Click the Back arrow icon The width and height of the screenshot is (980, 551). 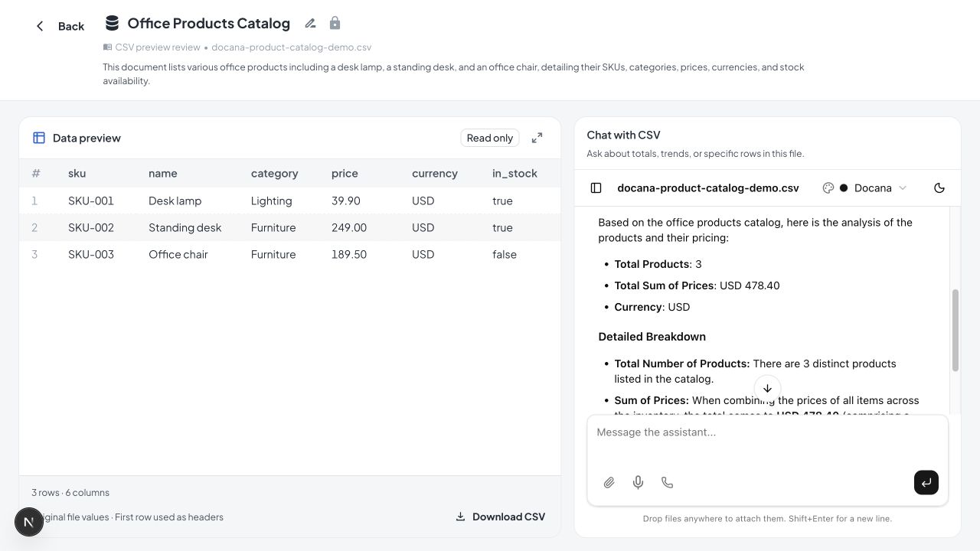point(40,26)
